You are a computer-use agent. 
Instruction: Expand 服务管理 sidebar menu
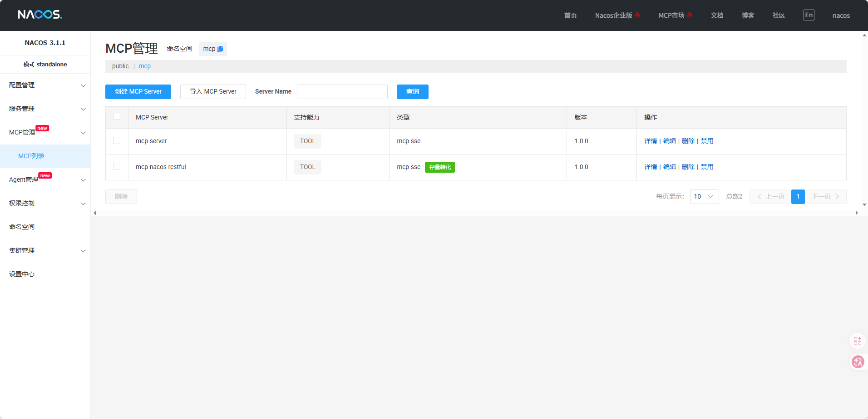tap(45, 109)
